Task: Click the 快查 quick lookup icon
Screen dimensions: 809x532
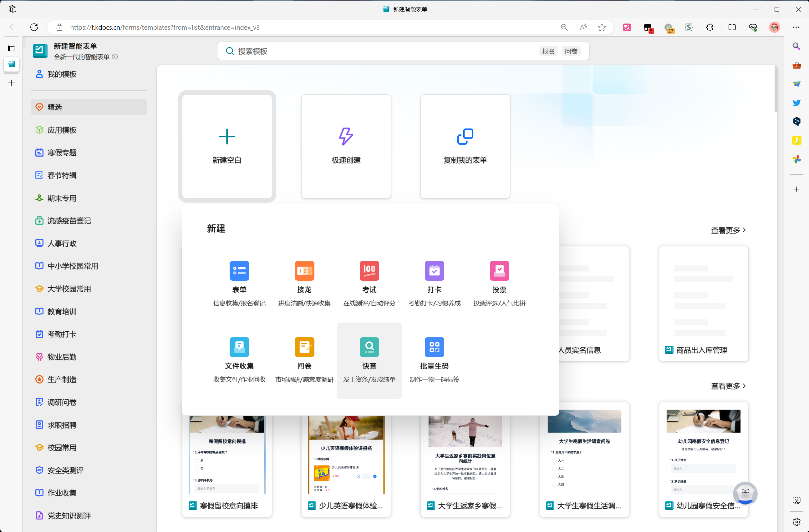Action: 369,347
